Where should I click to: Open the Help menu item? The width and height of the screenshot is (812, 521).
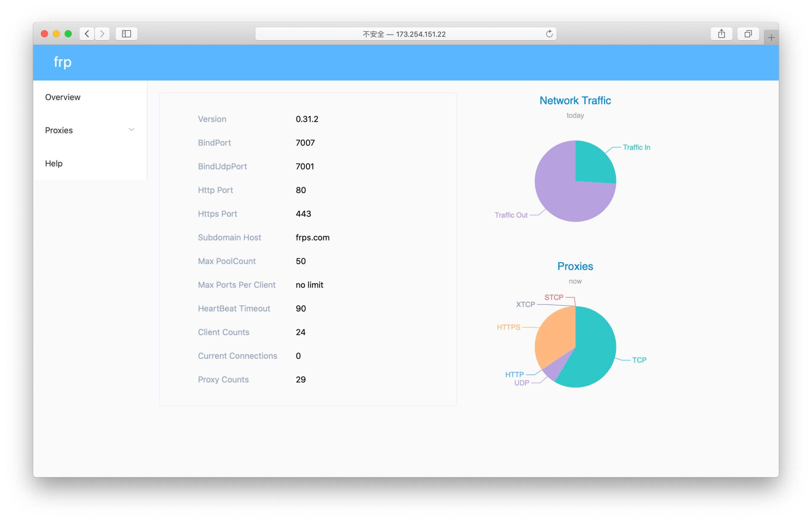(90, 164)
